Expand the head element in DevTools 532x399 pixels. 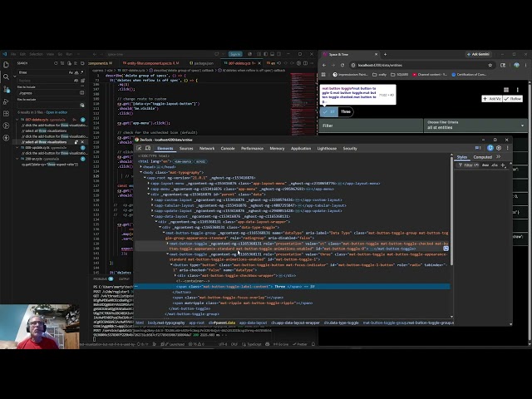pyautogui.click(x=140, y=167)
